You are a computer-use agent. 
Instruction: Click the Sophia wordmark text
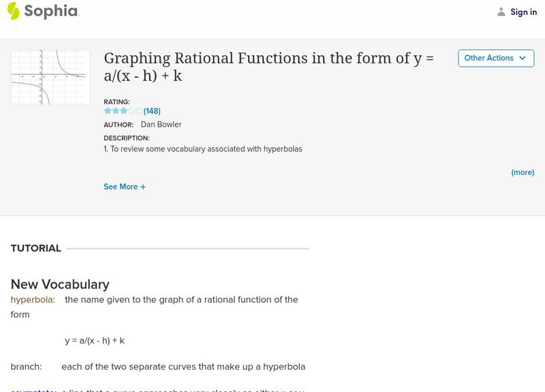click(51, 11)
